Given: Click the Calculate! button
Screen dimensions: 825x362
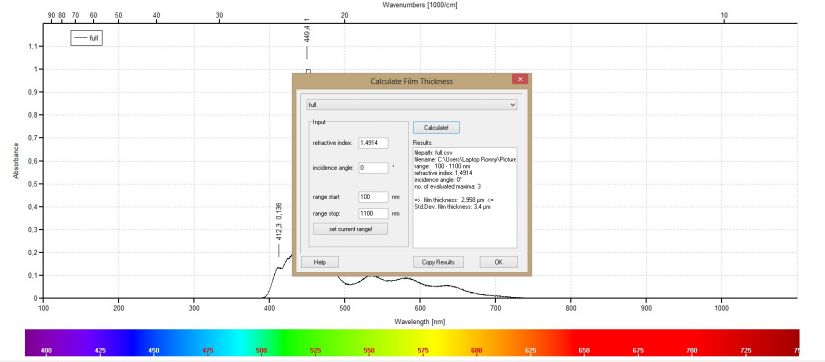Looking at the screenshot, I should pyautogui.click(x=436, y=127).
